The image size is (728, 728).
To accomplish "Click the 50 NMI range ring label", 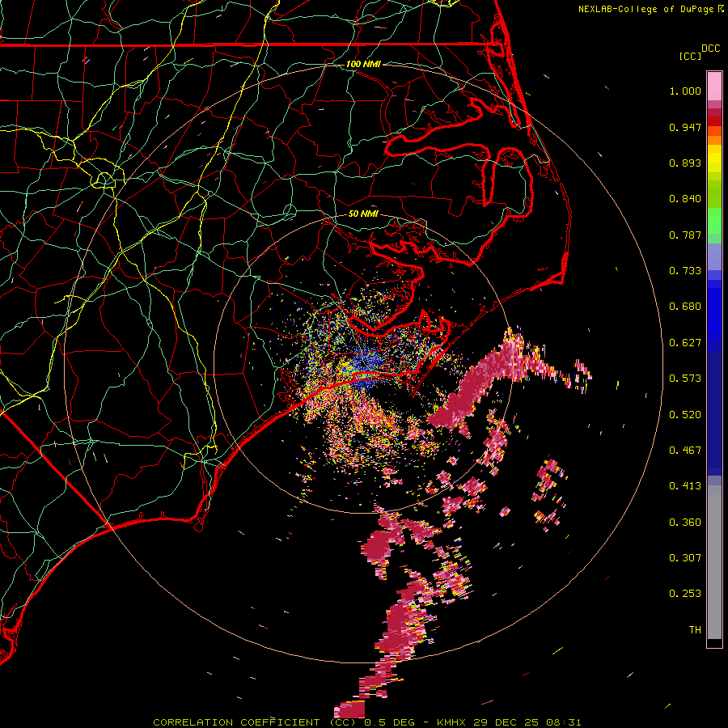I will pyautogui.click(x=363, y=214).
